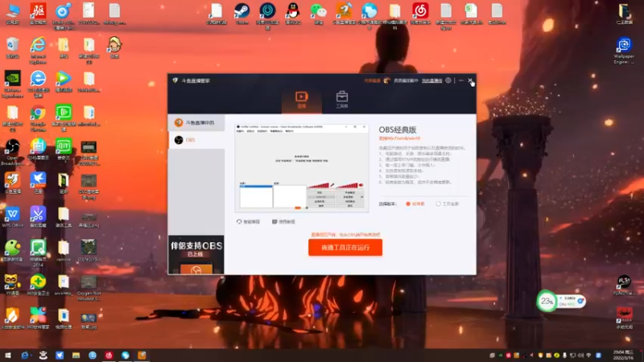The height and width of the screenshot is (362, 644).
Task: Open the Internet Explorer desktop shortcut
Action: pos(38,50)
